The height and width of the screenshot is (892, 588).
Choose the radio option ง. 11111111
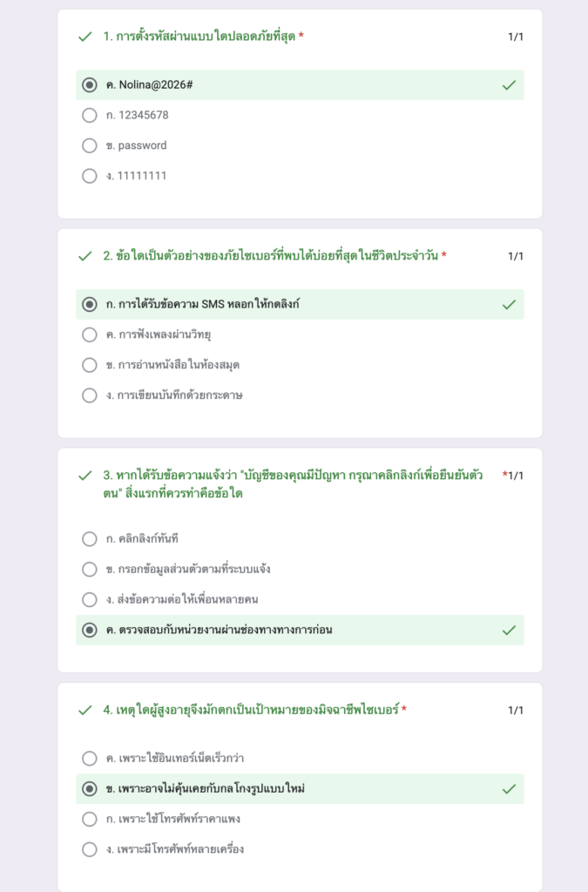[89, 176]
